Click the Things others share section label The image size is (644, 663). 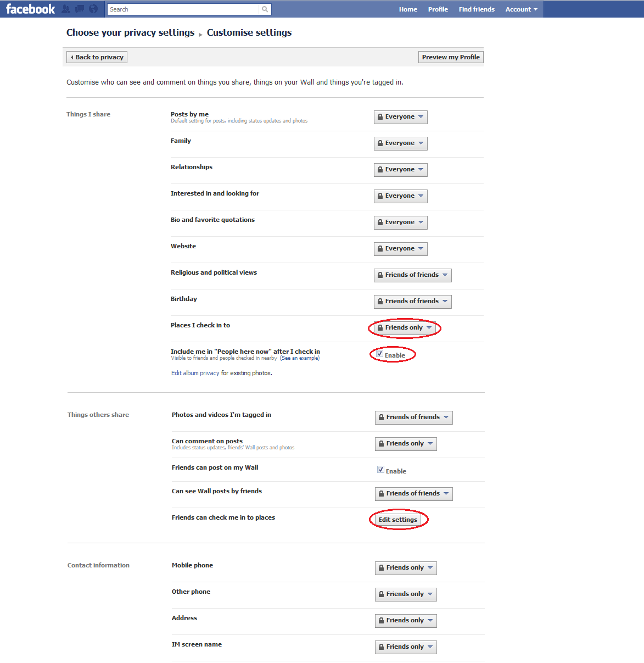[x=98, y=415]
